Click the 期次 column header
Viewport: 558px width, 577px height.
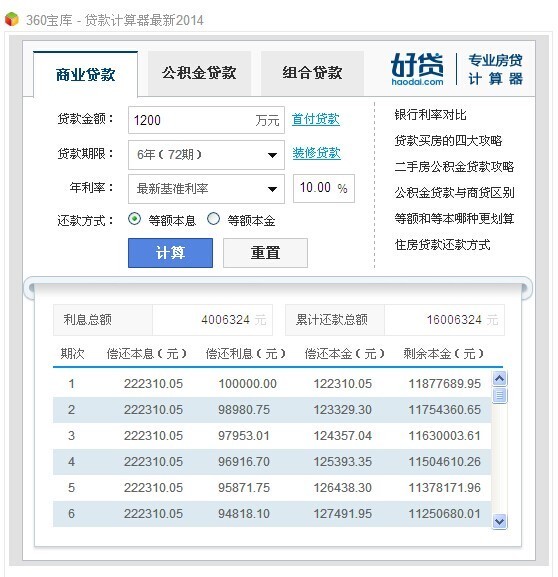pyautogui.click(x=72, y=354)
